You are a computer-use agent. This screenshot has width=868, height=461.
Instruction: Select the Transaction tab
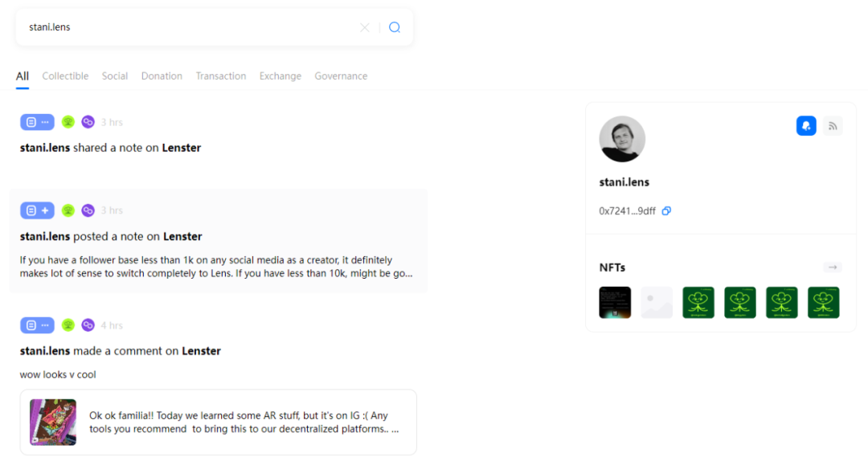(x=221, y=76)
